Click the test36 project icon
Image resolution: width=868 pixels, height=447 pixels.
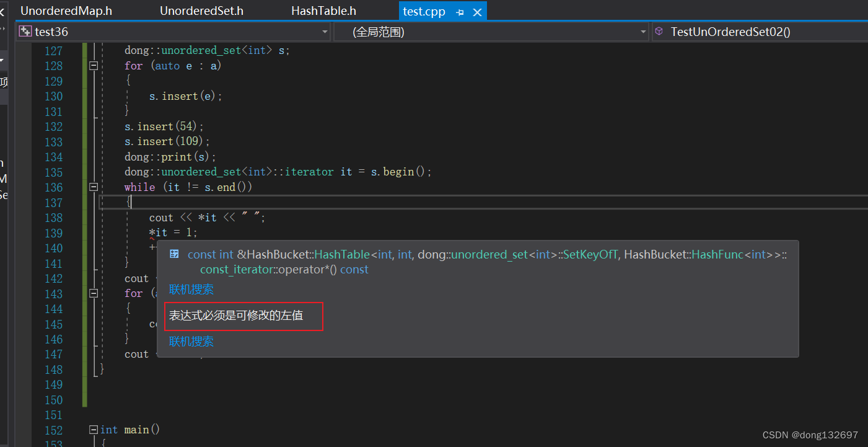[25, 32]
